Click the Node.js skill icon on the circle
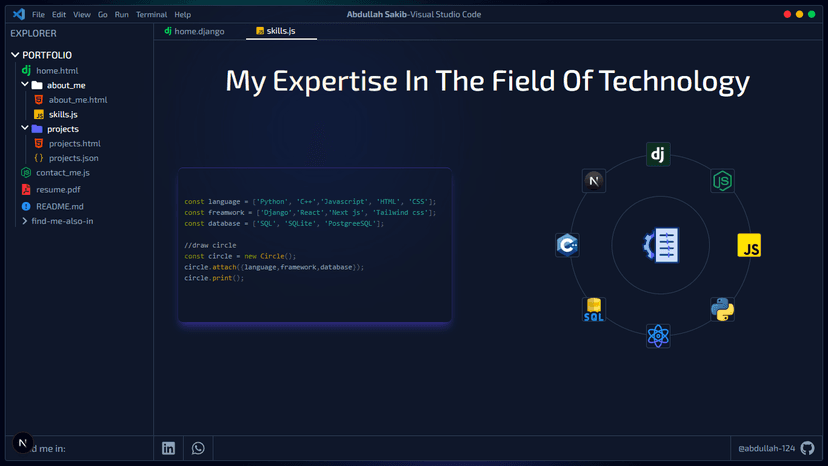The width and height of the screenshot is (828, 466). point(722,181)
